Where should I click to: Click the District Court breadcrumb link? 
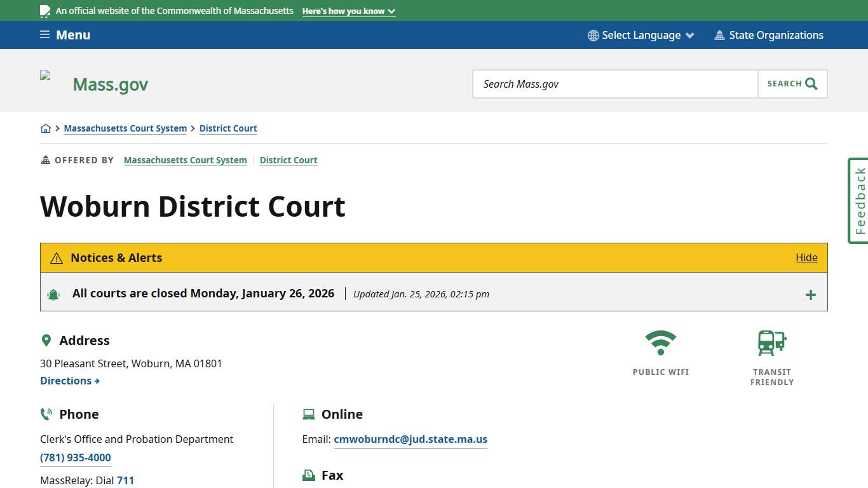pyautogui.click(x=228, y=128)
